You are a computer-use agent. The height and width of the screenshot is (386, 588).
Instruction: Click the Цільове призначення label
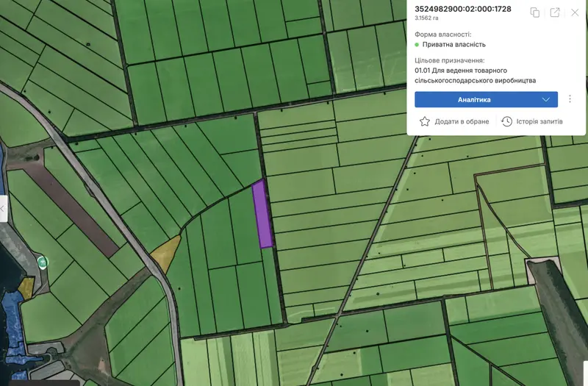pos(450,60)
